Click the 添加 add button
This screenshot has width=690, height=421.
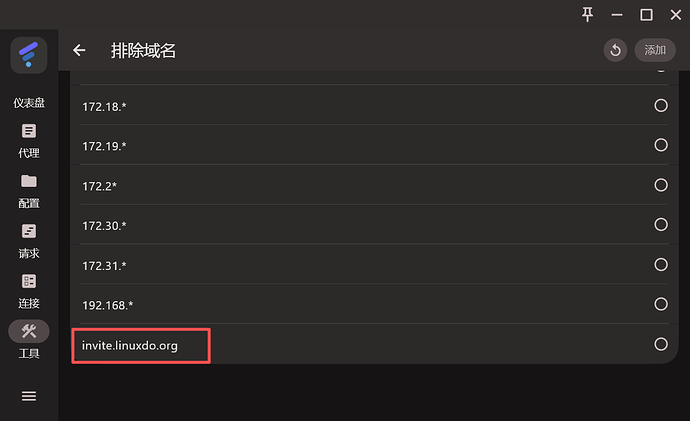click(655, 50)
